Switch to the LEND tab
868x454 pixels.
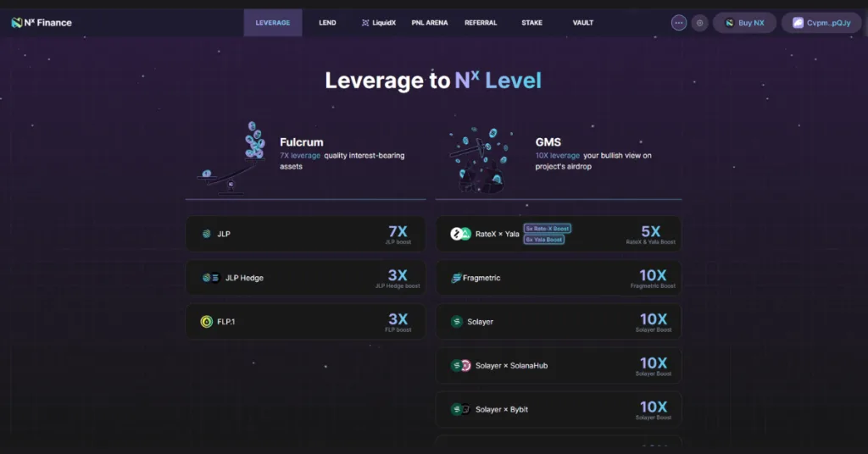[327, 23]
